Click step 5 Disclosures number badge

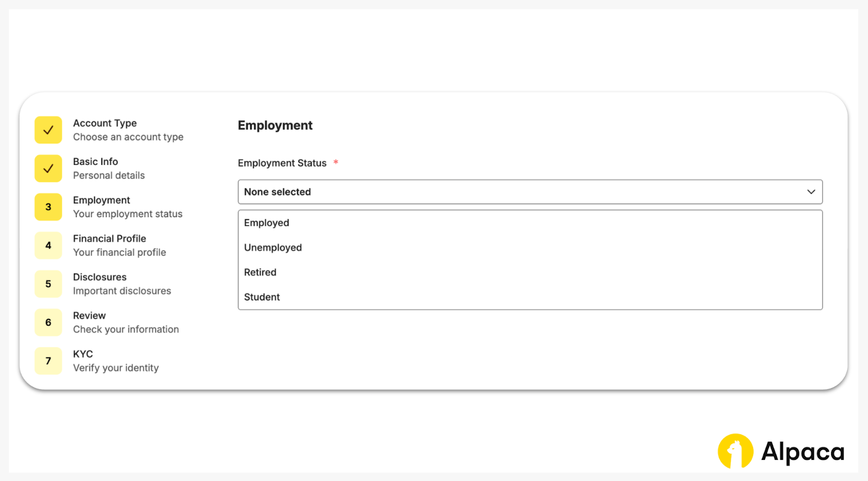(48, 284)
